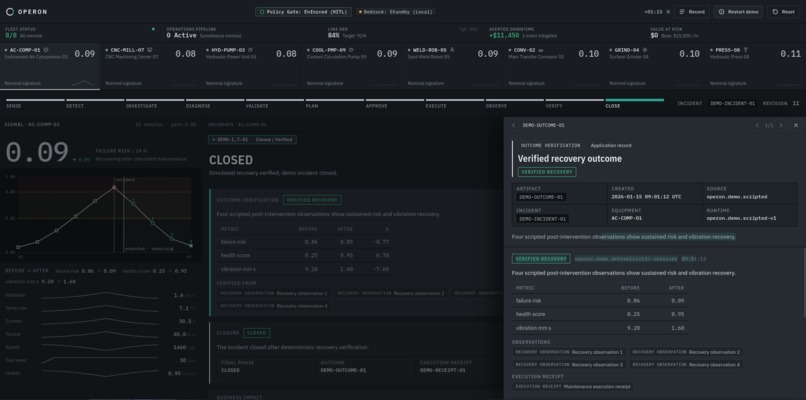Viewport: 806px width, 400px height.
Task: Click the Recovery observation 1 chip in the panel
Action: click(x=569, y=352)
